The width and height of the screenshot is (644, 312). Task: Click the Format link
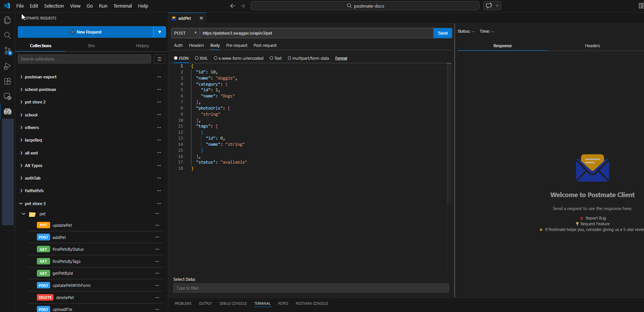click(x=341, y=58)
